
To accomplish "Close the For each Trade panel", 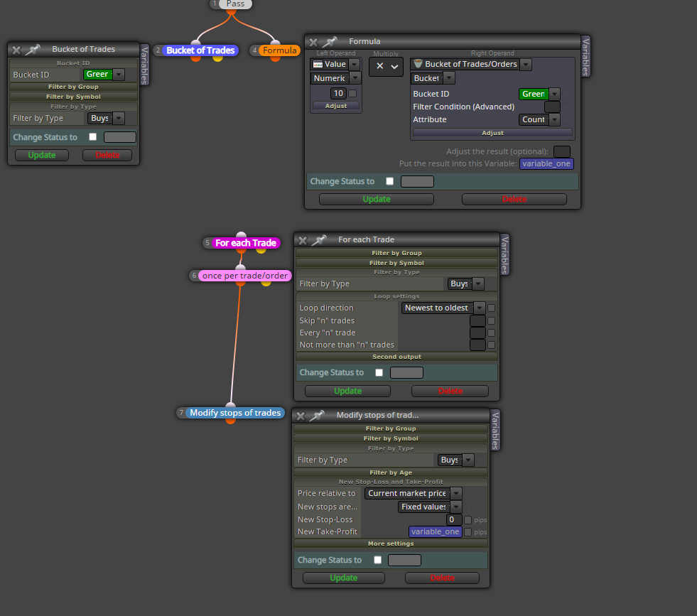I will click(303, 240).
